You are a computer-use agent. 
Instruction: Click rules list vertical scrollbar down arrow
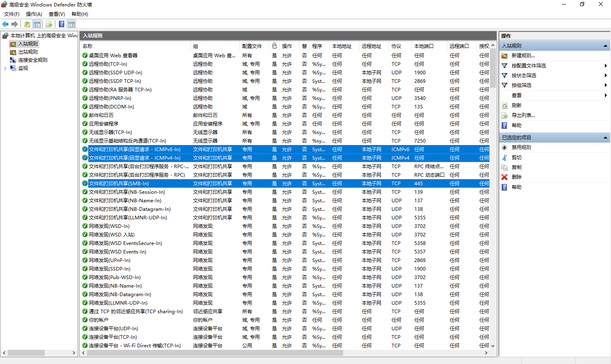(x=493, y=346)
